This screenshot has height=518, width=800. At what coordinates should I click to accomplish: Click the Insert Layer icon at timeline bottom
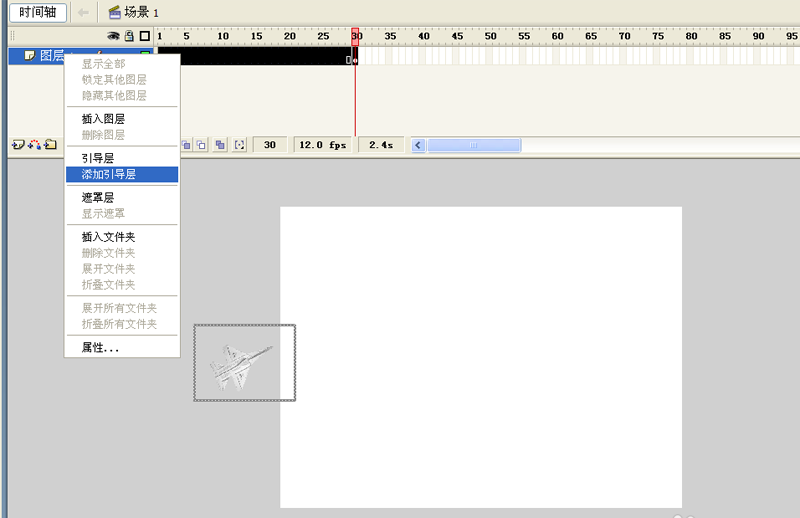18,145
